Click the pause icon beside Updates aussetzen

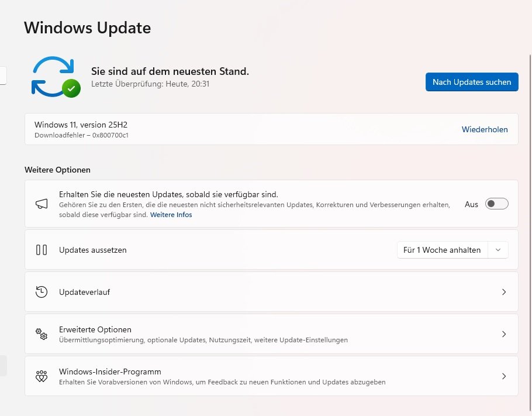tap(42, 250)
